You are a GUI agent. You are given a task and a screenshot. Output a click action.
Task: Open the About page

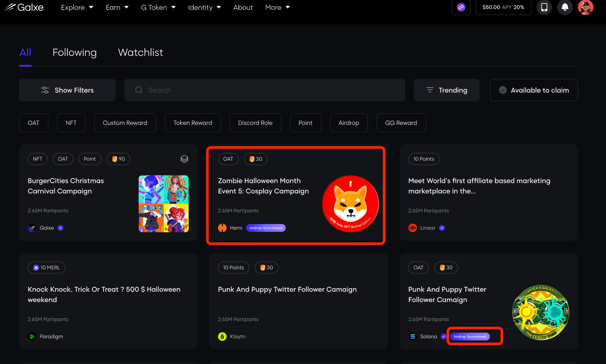point(243,7)
